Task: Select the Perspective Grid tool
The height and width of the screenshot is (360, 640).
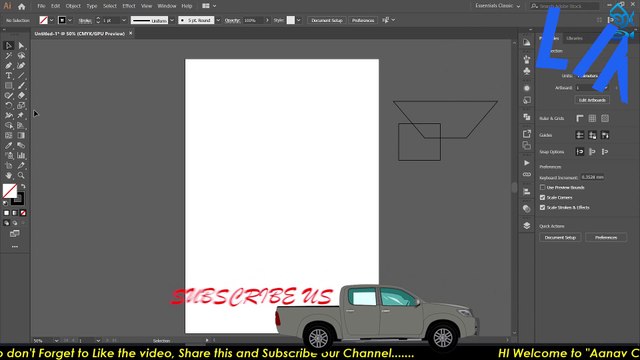Action: [21, 125]
